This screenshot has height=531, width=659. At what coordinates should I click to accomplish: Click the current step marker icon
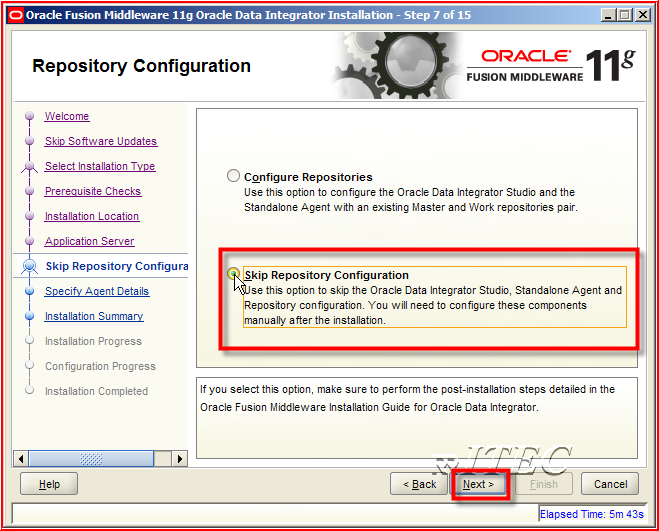29,266
